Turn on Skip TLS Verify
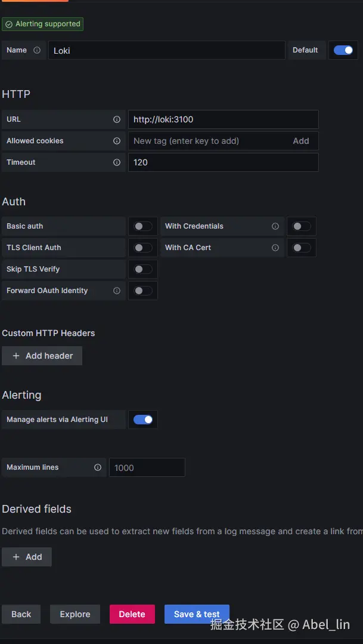The height and width of the screenshot is (644, 363). click(x=143, y=269)
